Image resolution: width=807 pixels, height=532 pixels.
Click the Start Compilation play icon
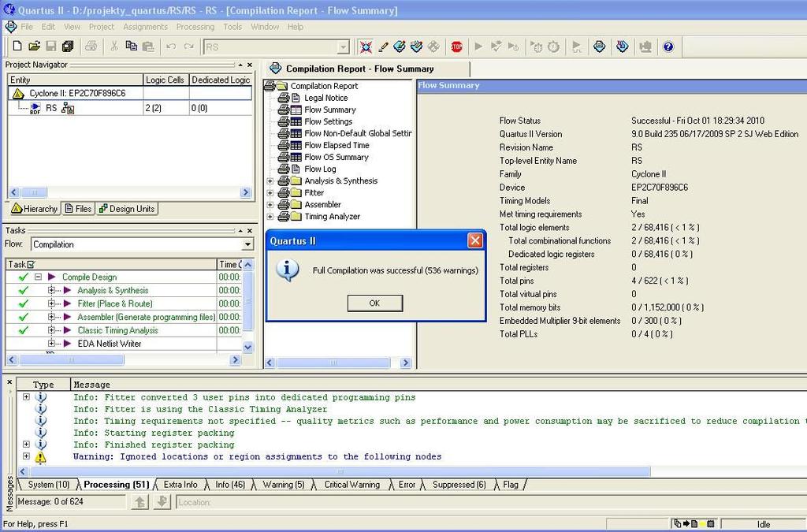478,47
